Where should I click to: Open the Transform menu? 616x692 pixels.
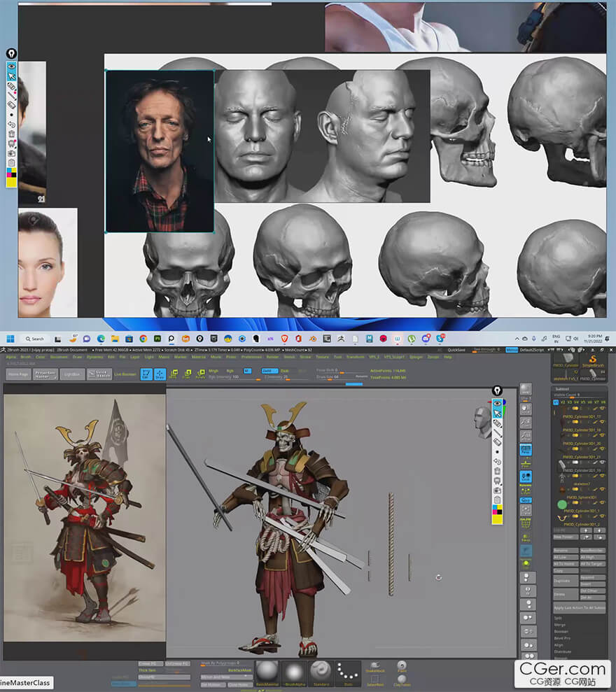pyautogui.click(x=356, y=357)
